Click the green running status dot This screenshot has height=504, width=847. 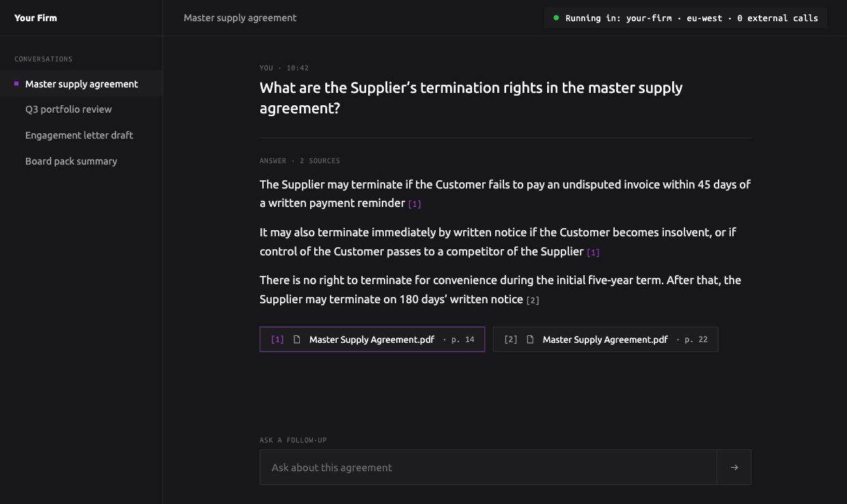point(556,18)
